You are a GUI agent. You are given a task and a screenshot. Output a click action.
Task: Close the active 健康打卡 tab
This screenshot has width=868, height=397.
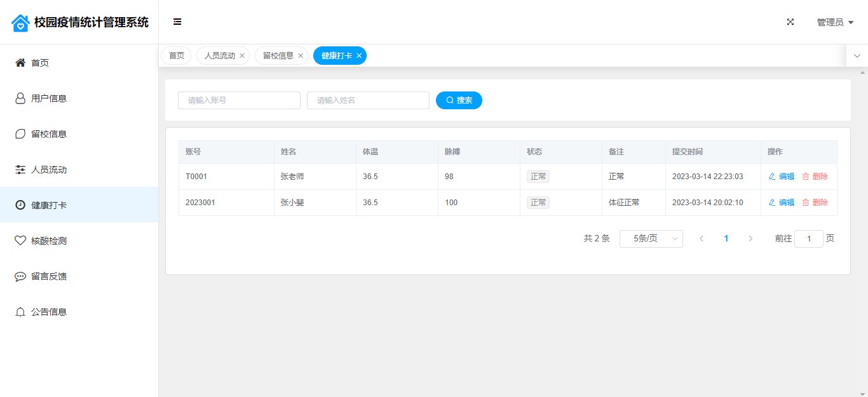359,56
